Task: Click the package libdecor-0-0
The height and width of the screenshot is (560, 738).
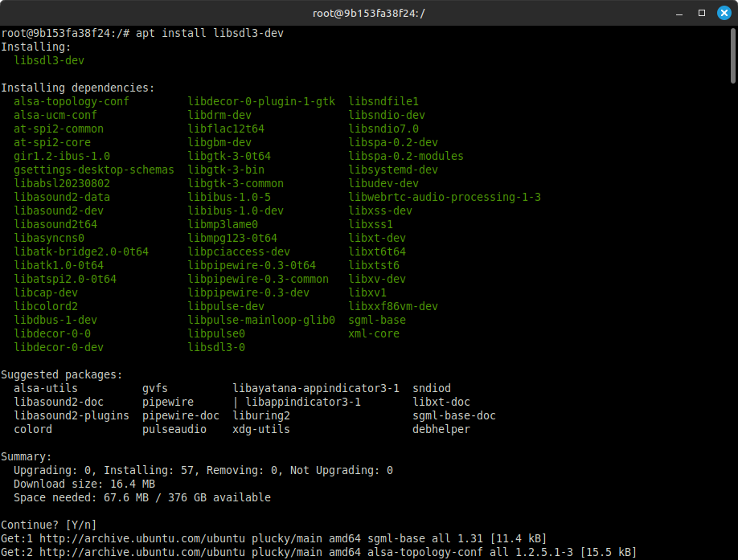Action: tap(52, 333)
